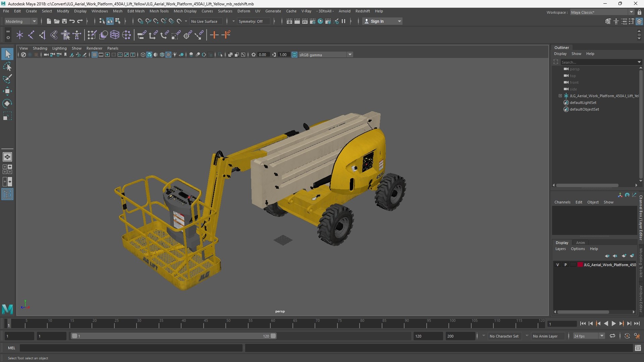Click the Undo arrow icon
This screenshot has height=362, width=644.
click(72, 21)
